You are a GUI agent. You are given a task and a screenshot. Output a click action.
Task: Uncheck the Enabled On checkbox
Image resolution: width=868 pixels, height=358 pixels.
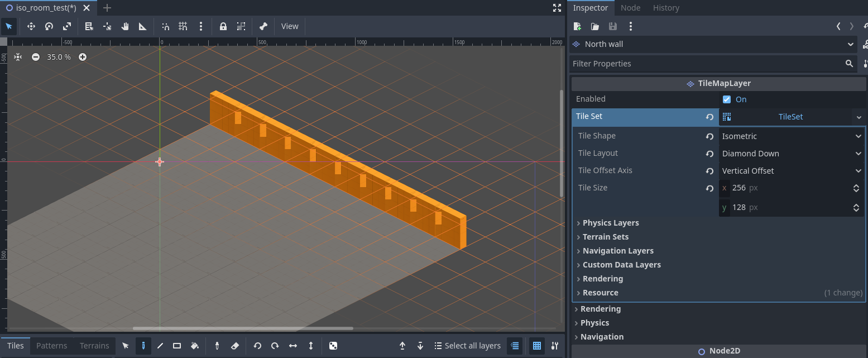727,99
